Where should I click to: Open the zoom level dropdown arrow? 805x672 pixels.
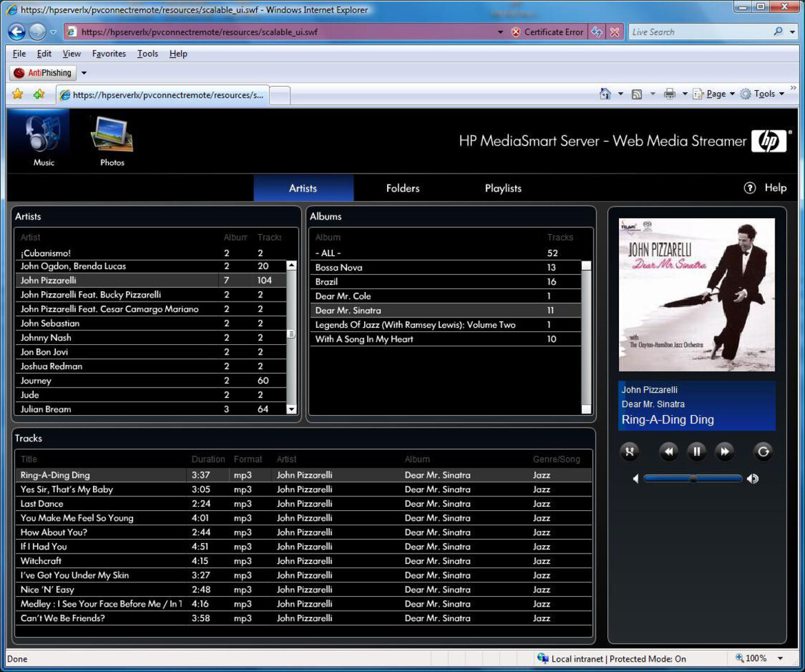[x=780, y=659]
